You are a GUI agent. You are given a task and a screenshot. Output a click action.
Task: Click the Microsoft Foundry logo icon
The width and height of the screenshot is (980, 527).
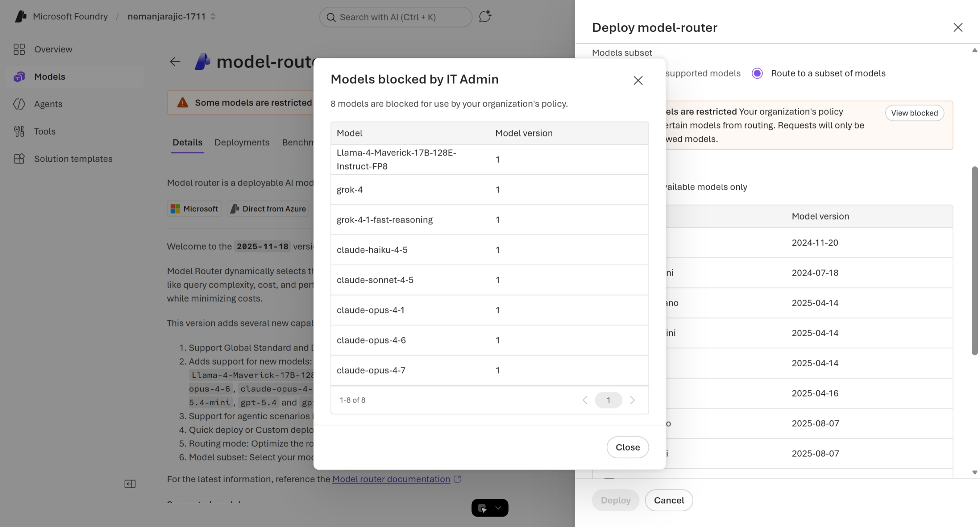pyautogui.click(x=21, y=16)
